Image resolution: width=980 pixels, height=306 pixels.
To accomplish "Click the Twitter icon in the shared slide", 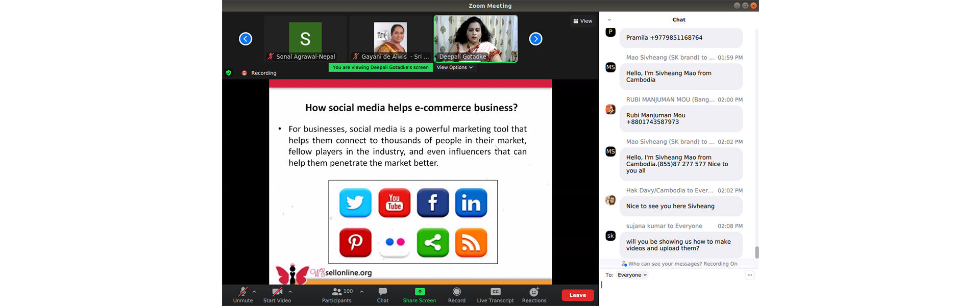I will click(x=355, y=202).
